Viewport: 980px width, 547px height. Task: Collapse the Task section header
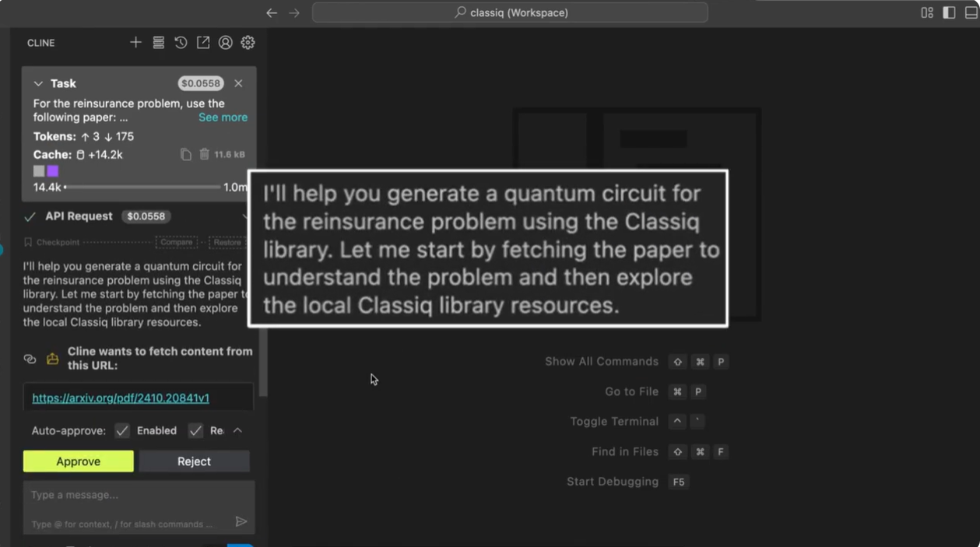click(37, 83)
